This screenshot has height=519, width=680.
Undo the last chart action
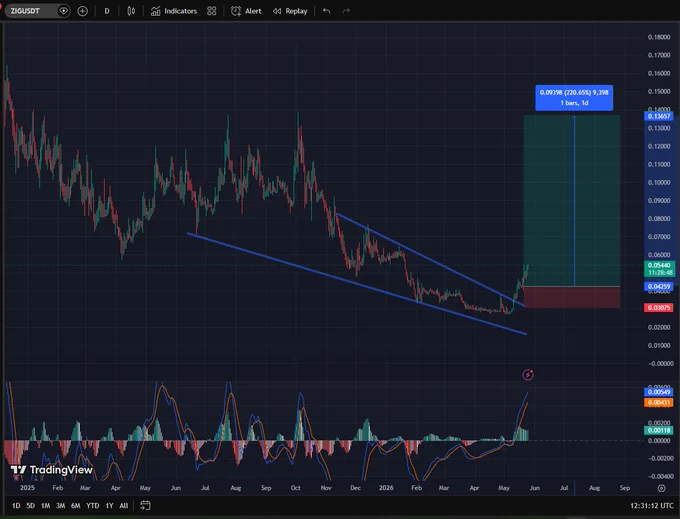327,11
